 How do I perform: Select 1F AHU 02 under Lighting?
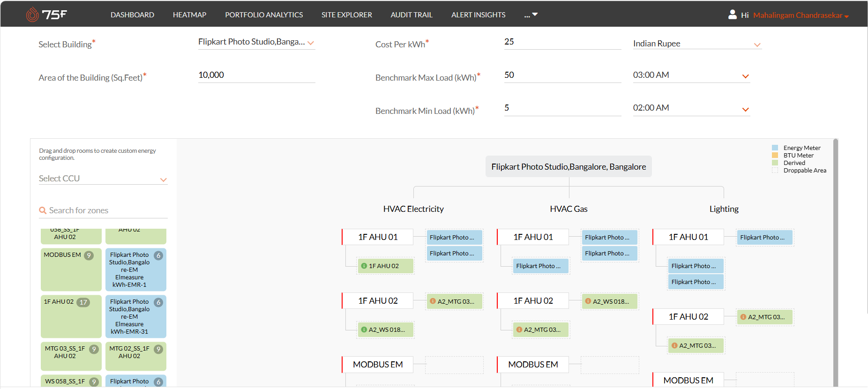click(688, 317)
